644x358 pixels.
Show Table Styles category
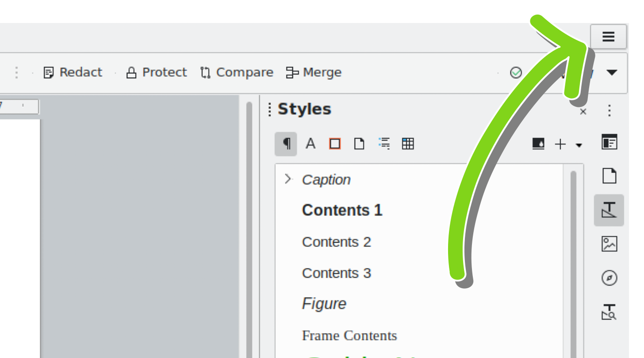408,144
